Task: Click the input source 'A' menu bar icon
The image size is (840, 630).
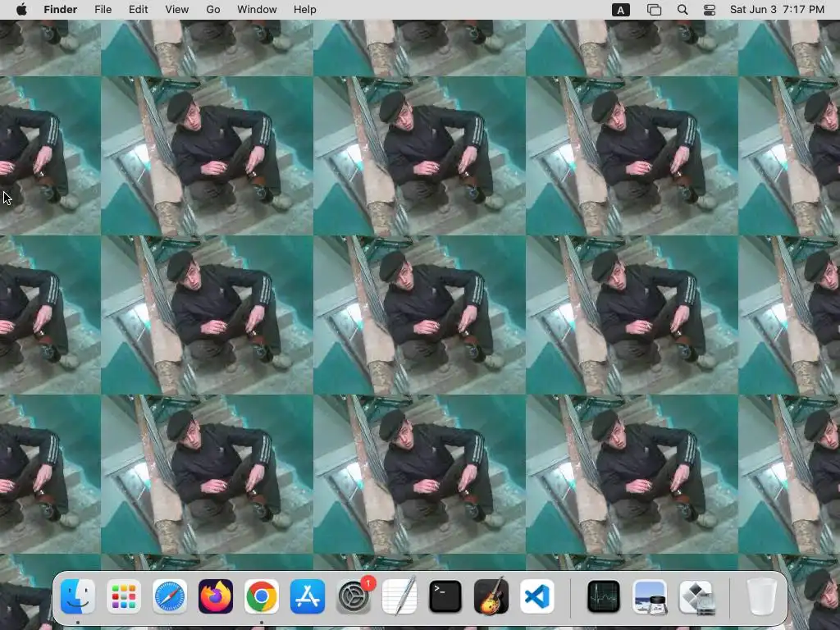Action: [x=620, y=10]
